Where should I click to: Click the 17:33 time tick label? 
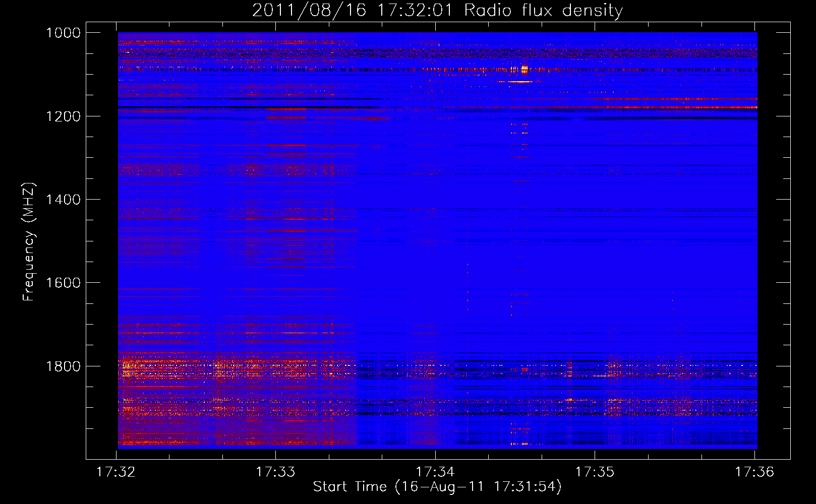(275, 472)
